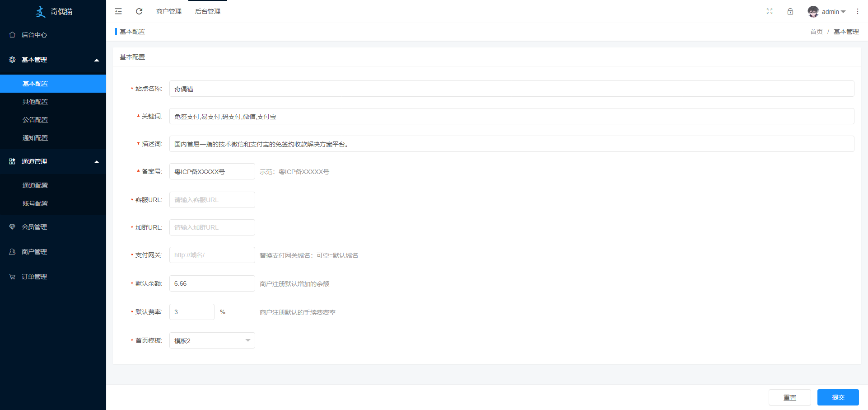Click the 奇偶猫 logo icon
The image size is (868, 410).
(x=41, y=12)
